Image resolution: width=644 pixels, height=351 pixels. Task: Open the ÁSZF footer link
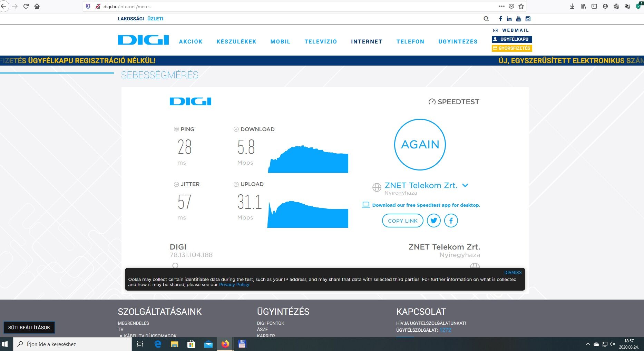(x=262, y=330)
